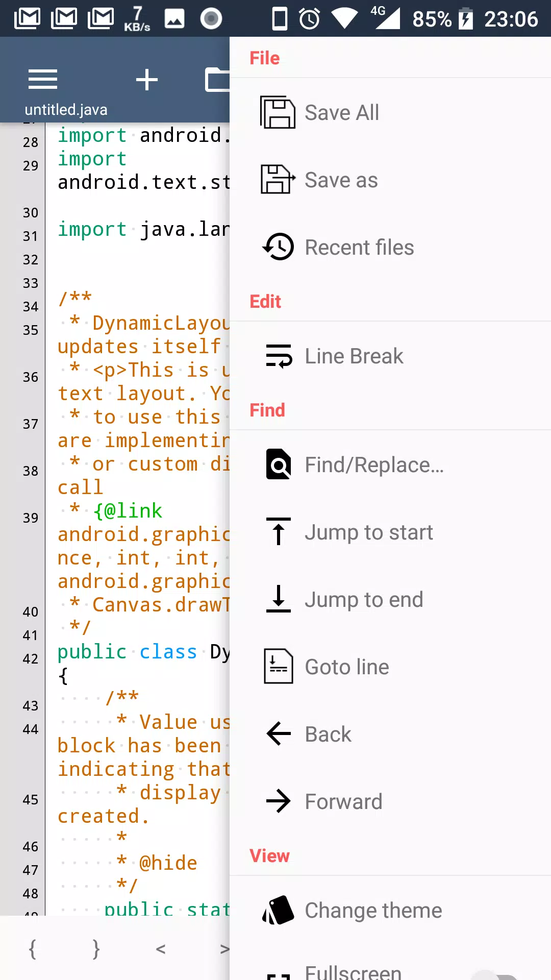
Task: Tap the Wi-Fi status bar icon
Action: (345, 19)
